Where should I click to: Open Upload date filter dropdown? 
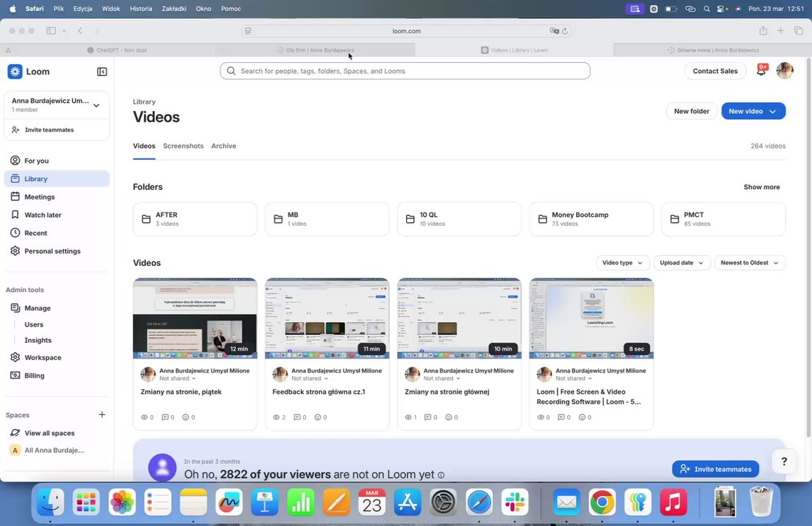click(x=681, y=263)
